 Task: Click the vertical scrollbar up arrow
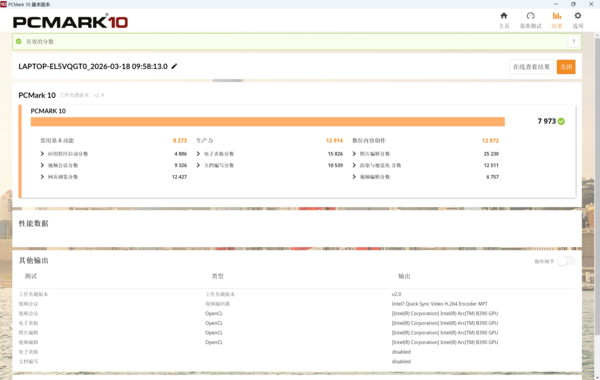point(597,35)
